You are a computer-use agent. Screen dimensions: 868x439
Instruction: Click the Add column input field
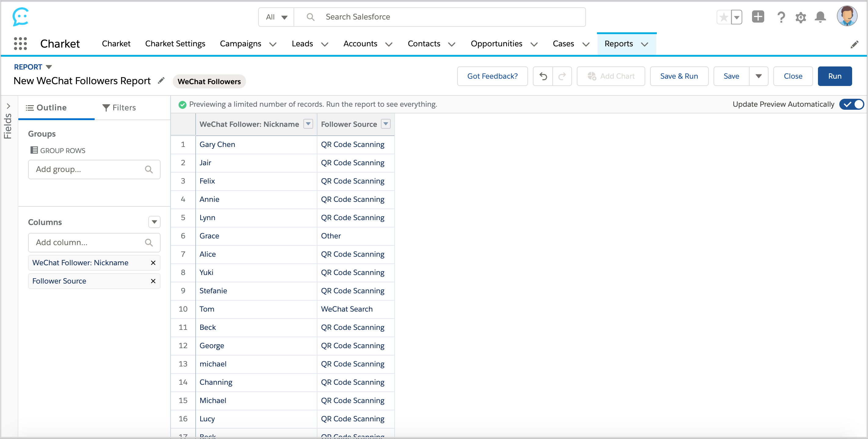pyautogui.click(x=94, y=242)
